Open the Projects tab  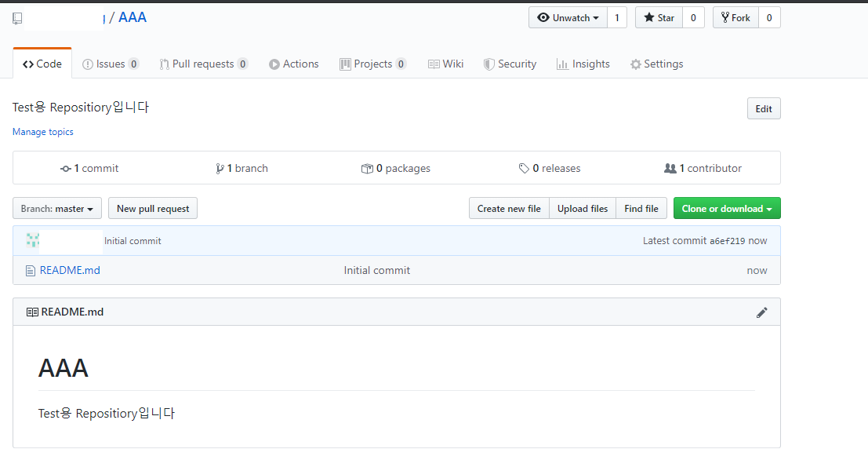pyautogui.click(x=372, y=64)
